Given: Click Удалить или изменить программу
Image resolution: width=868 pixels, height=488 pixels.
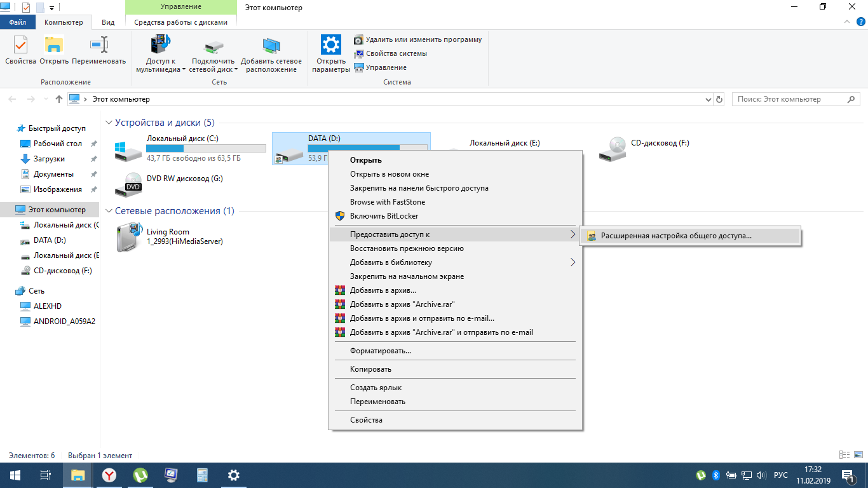Looking at the screenshot, I should [417, 39].
